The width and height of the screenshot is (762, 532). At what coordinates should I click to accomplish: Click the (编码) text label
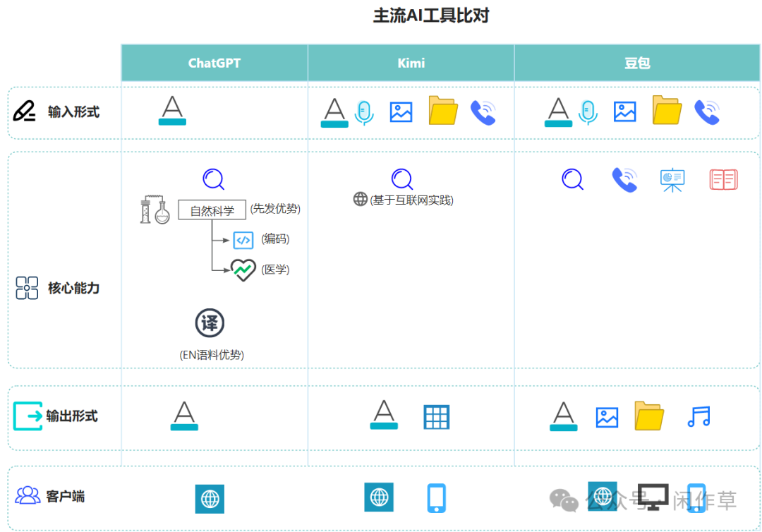276,238
